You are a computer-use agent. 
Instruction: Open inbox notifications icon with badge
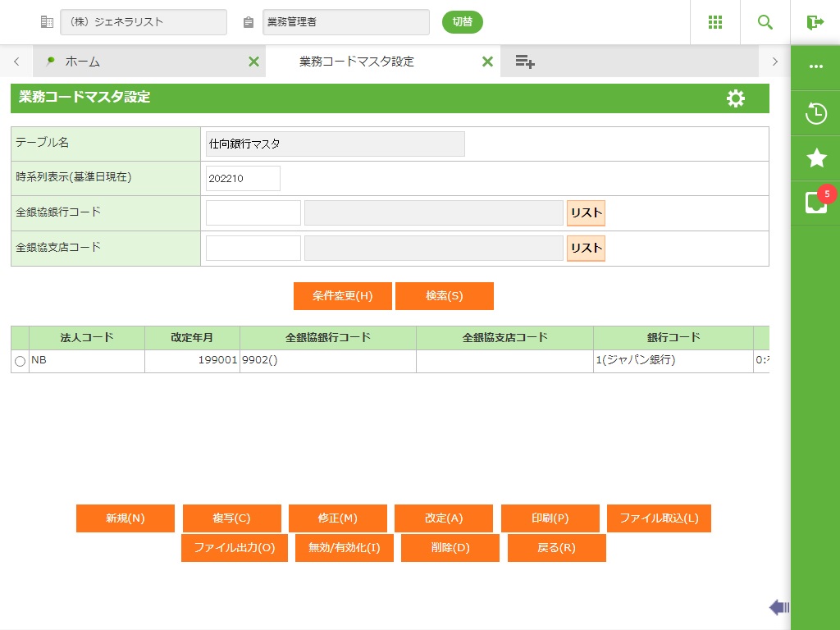click(816, 202)
